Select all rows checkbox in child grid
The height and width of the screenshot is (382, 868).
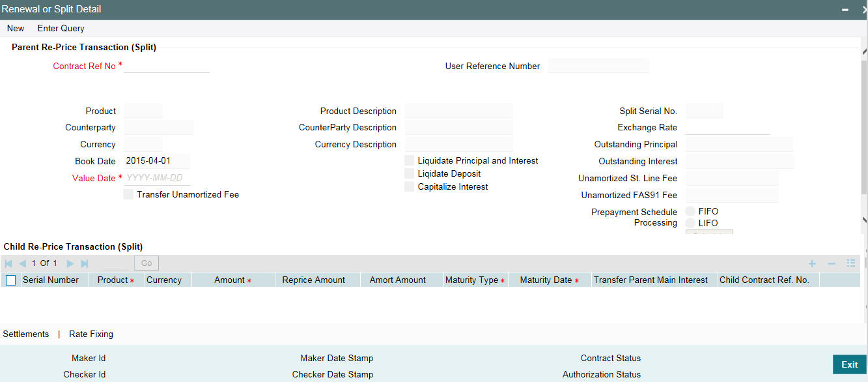pyautogui.click(x=10, y=280)
